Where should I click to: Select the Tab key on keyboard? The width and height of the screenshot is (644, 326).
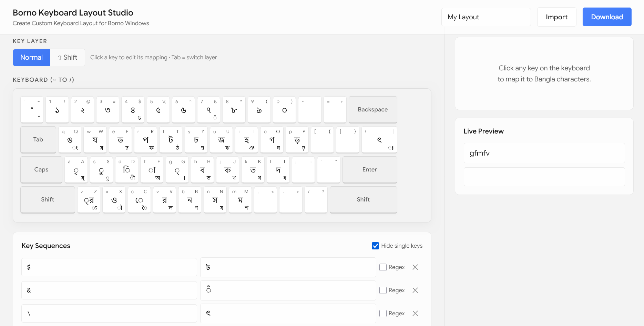pos(38,140)
